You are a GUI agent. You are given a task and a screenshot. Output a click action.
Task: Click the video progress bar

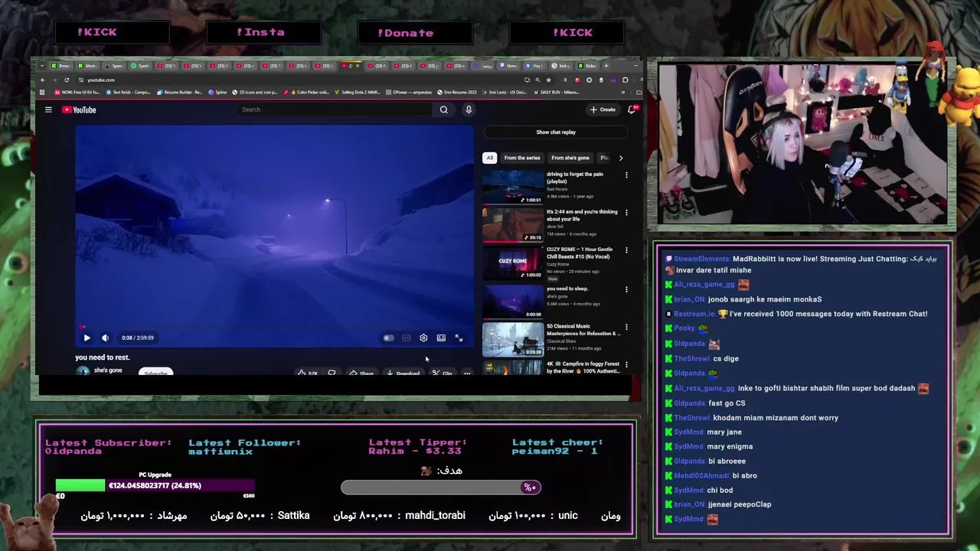(x=274, y=327)
